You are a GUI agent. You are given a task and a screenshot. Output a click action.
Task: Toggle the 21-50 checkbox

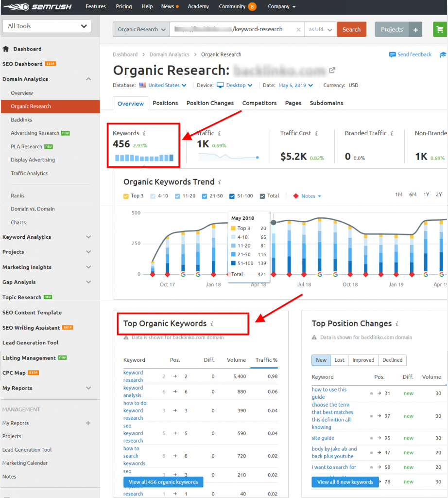coord(205,196)
